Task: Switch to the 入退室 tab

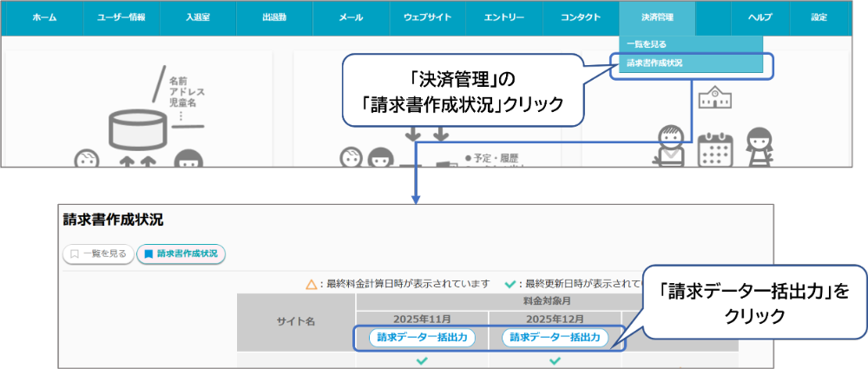Action: (198, 17)
